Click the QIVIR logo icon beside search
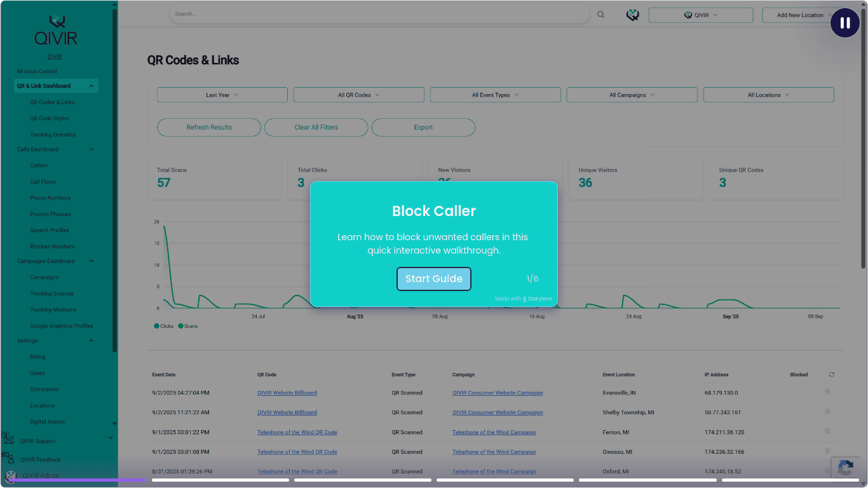The height and width of the screenshot is (488, 868). (633, 15)
